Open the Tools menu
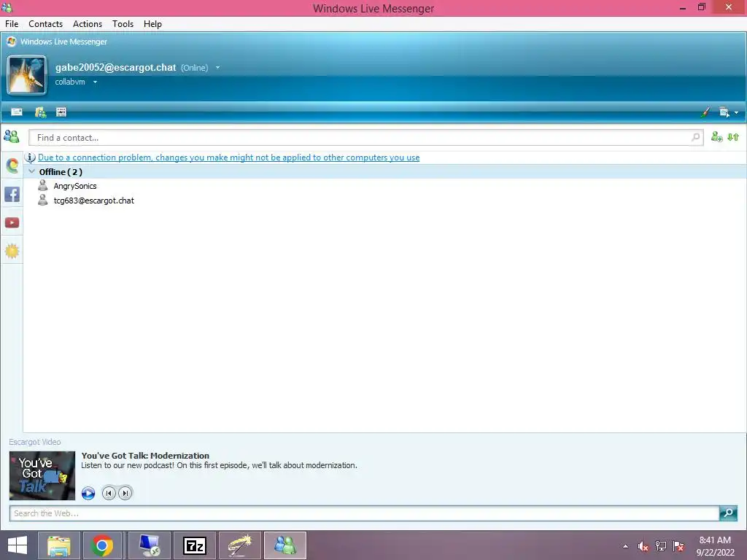This screenshot has width=747, height=560. [x=123, y=24]
